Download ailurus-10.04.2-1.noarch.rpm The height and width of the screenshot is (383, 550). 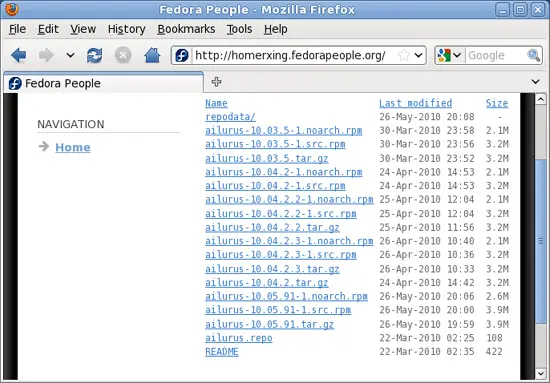tap(283, 172)
